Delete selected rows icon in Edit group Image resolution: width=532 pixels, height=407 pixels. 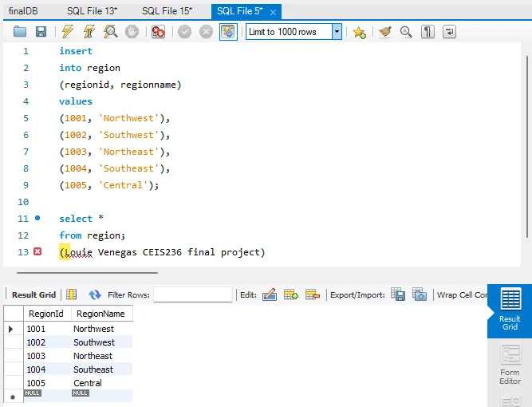tap(313, 294)
